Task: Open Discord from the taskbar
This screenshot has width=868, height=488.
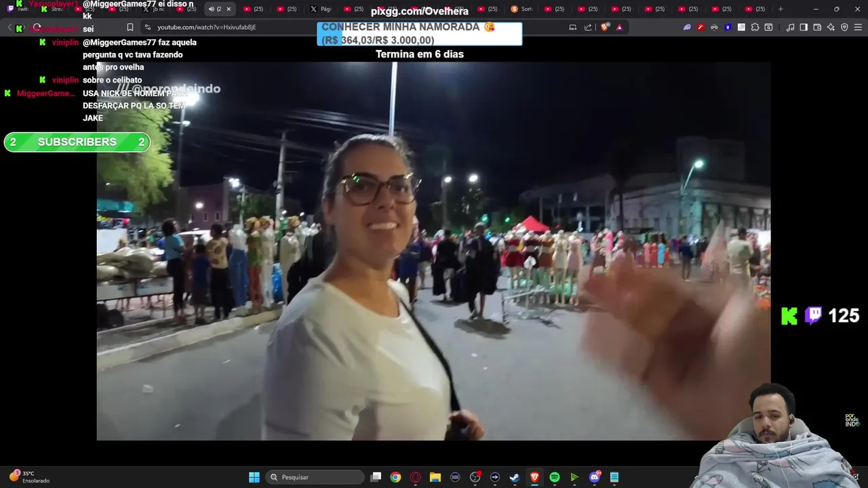Action: [x=595, y=477]
